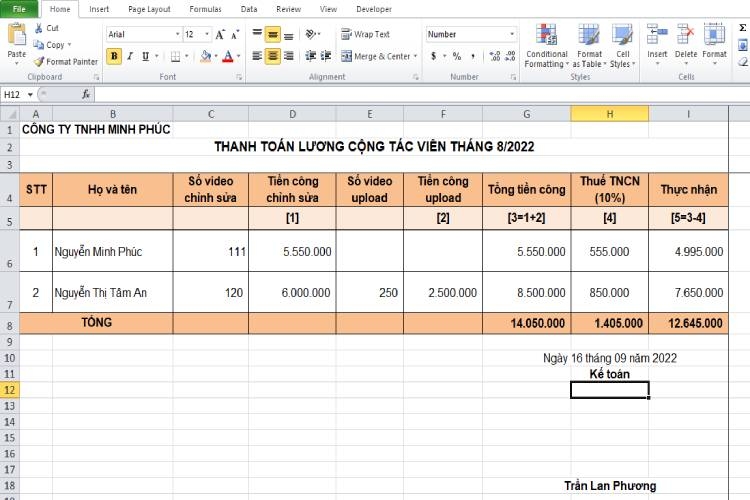The width and height of the screenshot is (750, 500).
Task: Click the Delete cells icon
Action: (685, 35)
